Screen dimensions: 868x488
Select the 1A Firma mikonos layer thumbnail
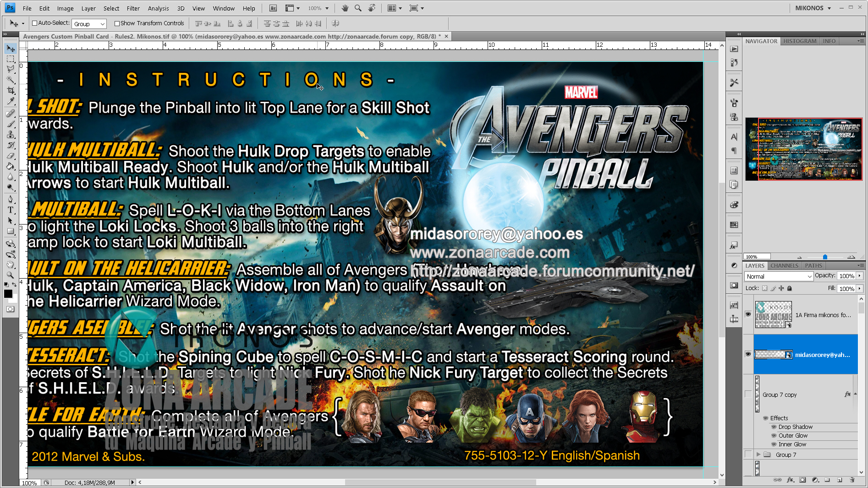pyautogui.click(x=773, y=314)
